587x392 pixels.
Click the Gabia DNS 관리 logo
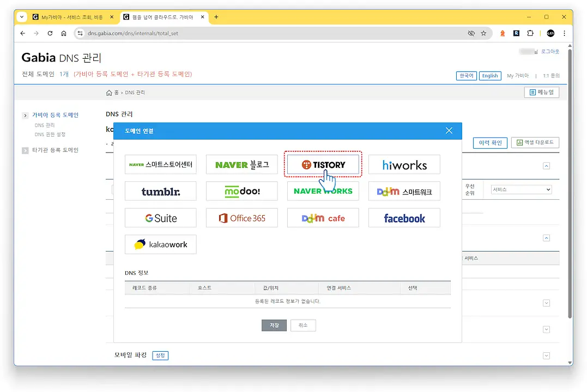[62, 58]
